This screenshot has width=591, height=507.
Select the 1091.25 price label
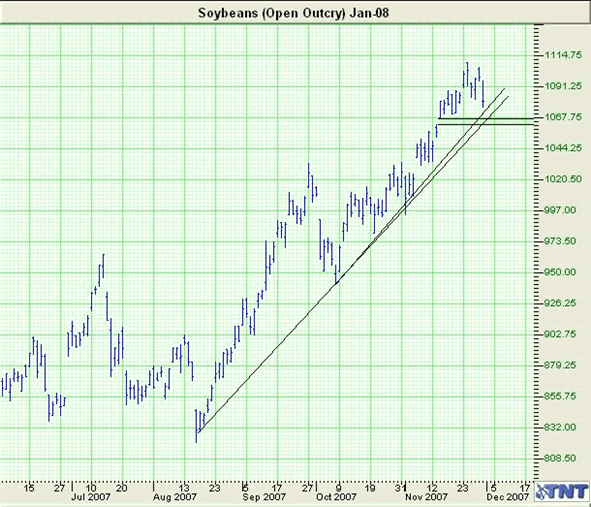point(563,86)
